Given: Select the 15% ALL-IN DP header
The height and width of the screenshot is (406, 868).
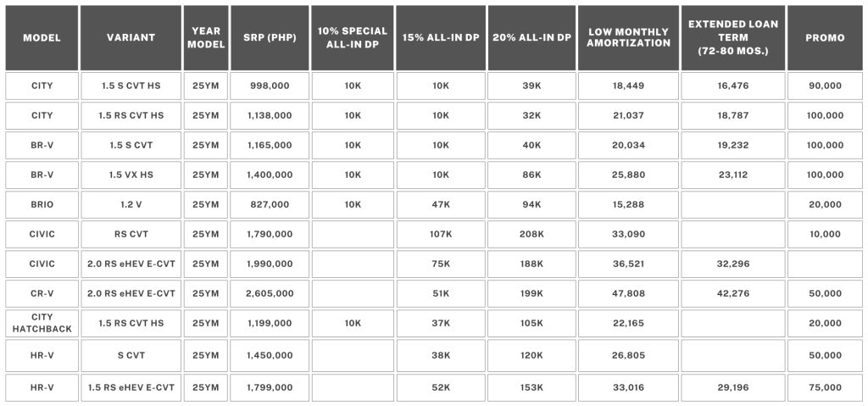Looking at the screenshot, I should click(440, 38).
